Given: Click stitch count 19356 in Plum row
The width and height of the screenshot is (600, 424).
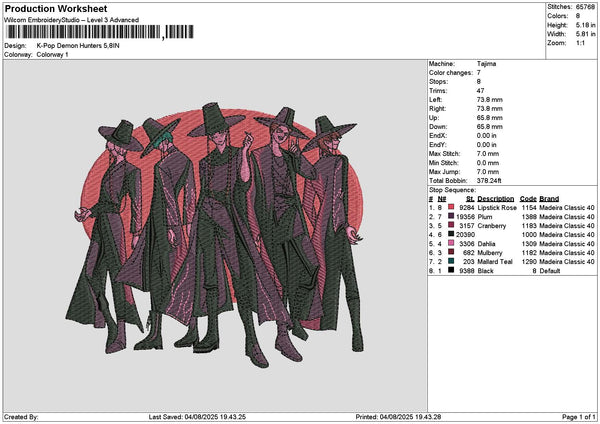Looking at the screenshot, I should [x=465, y=217].
